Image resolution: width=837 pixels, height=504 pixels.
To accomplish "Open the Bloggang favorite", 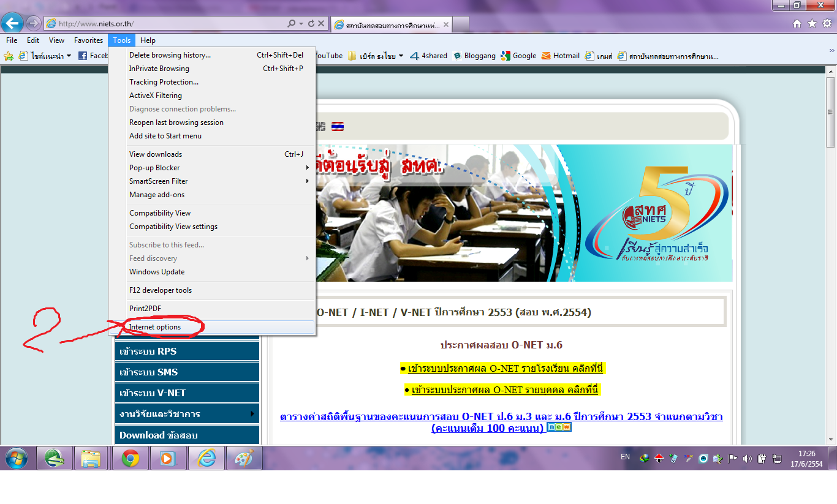I will (475, 56).
